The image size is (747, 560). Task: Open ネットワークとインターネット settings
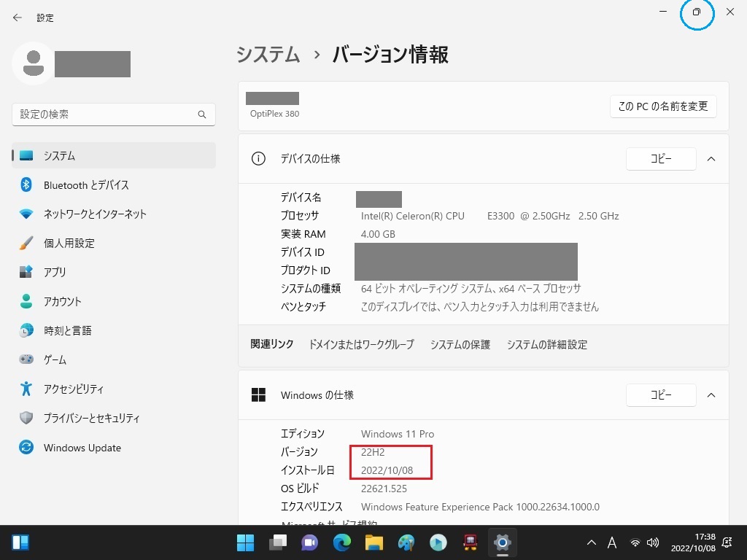pos(113,214)
